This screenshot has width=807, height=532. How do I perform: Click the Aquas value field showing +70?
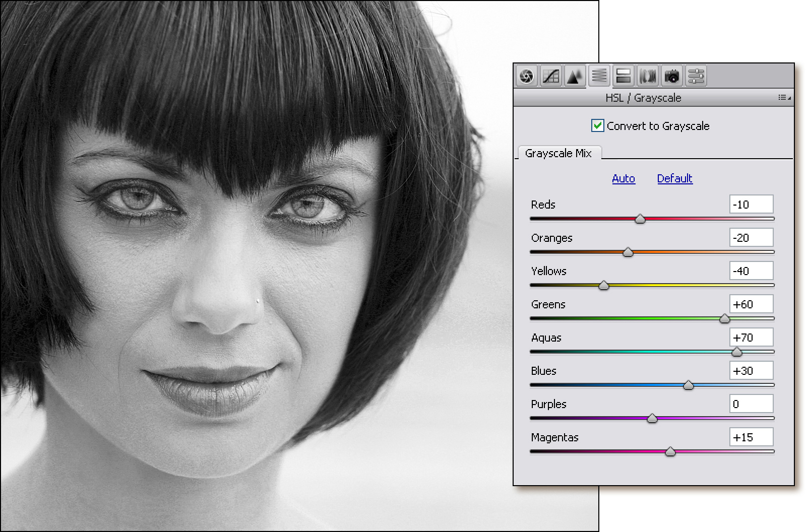(x=751, y=338)
